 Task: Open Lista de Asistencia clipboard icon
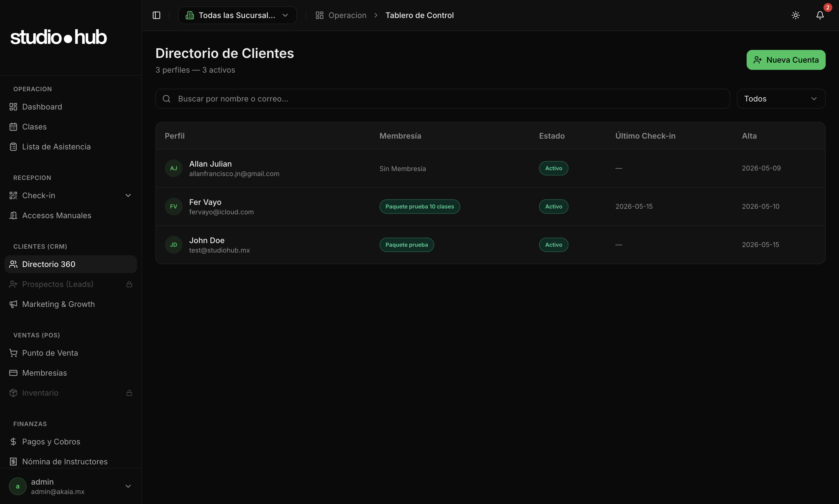pyautogui.click(x=13, y=147)
